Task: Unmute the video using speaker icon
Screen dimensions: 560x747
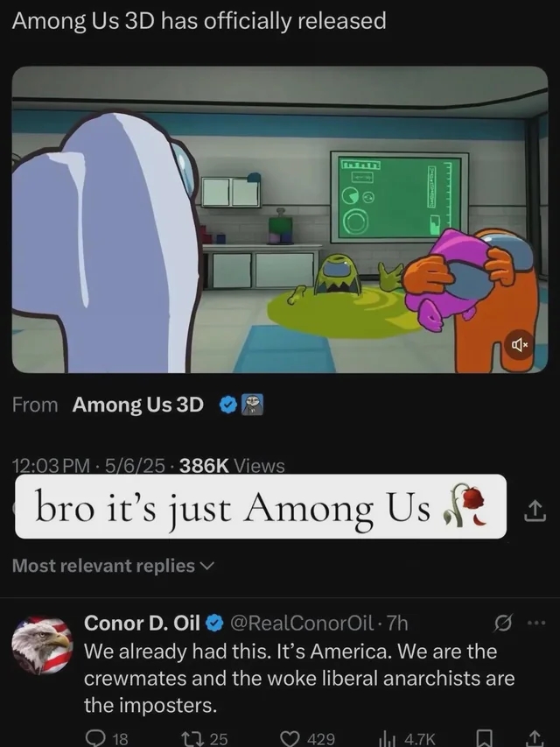Action: click(x=519, y=344)
